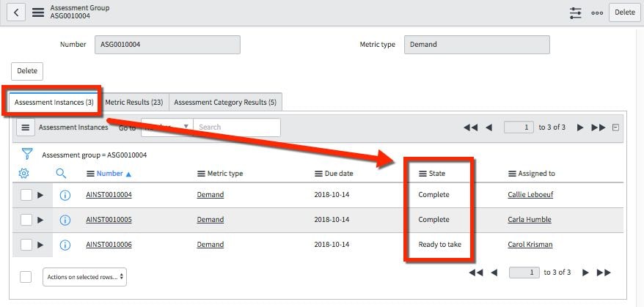Click the header Delete button

[x=625, y=12]
